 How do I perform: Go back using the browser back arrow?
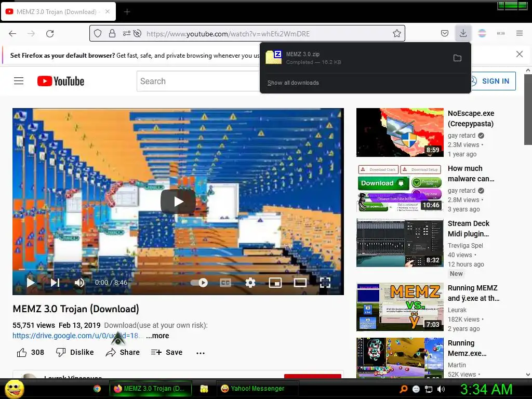pyautogui.click(x=12, y=34)
